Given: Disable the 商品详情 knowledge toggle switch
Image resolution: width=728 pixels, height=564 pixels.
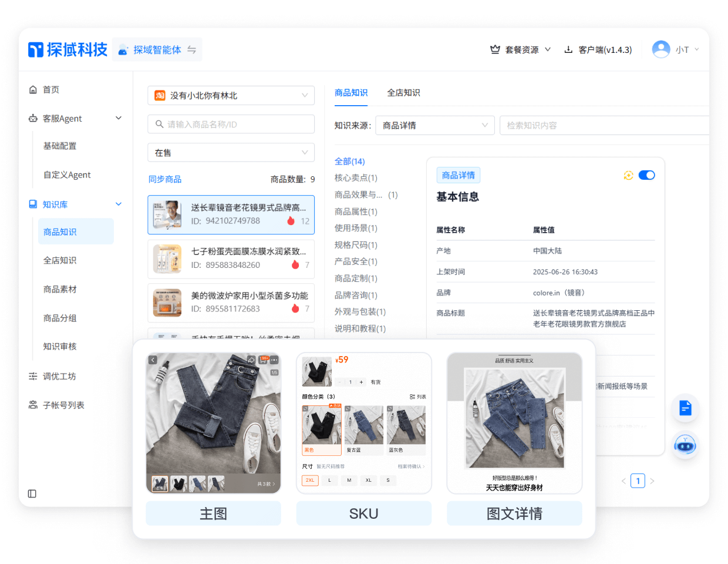Looking at the screenshot, I should (646, 174).
